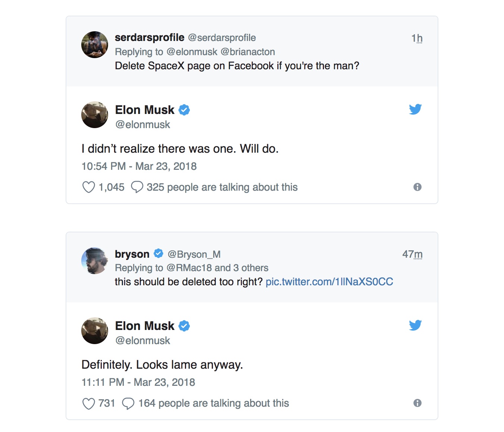504x432 pixels.
Task: Click bryson's avatar image
Action: 94,261
